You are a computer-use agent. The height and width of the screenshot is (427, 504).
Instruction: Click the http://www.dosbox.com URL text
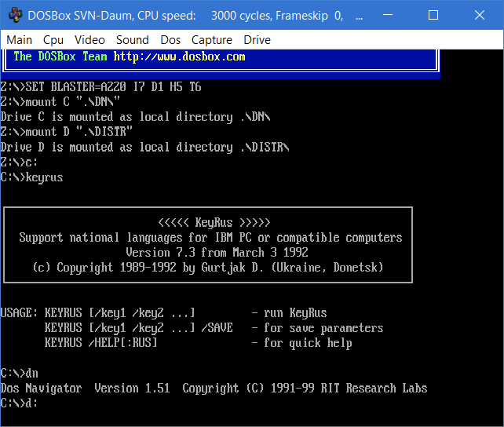pyautogui.click(x=179, y=57)
